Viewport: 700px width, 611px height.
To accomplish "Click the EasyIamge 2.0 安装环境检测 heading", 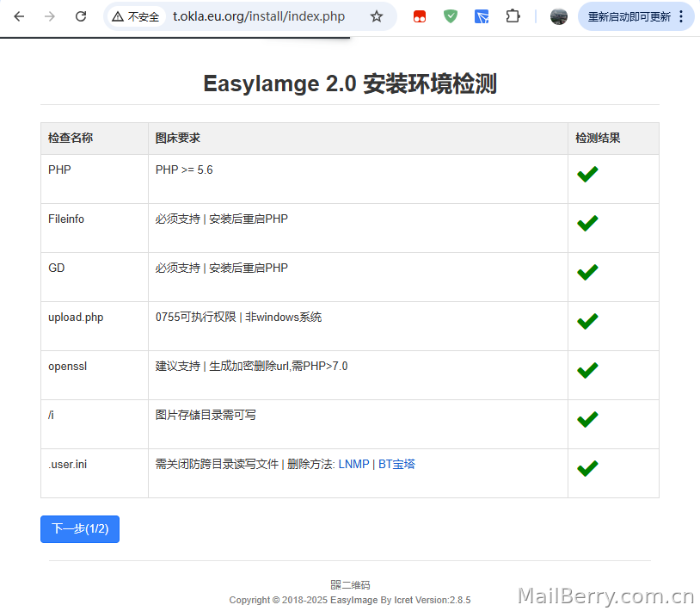I will click(x=350, y=84).
